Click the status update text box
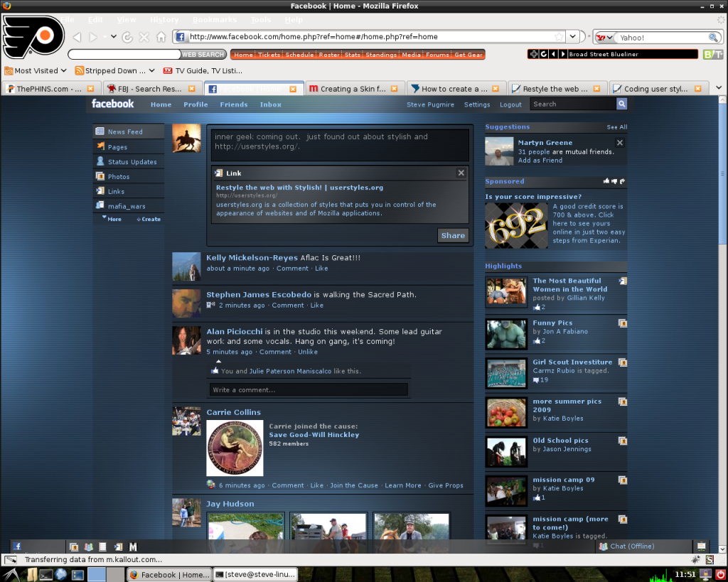This screenshot has width=728, height=582. 340,145
